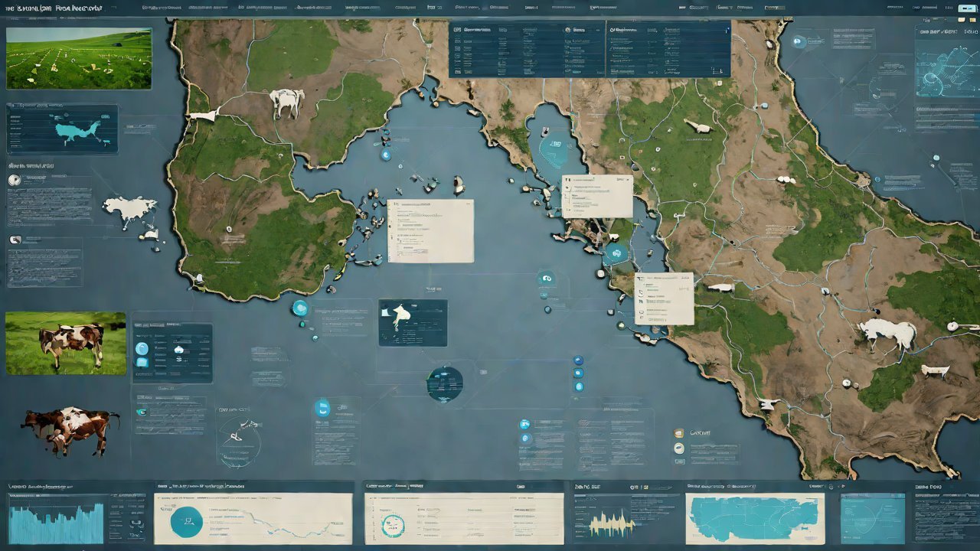Toggle the middle blue dot in the vertical dot stack
980x551 pixels.
[578, 373]
